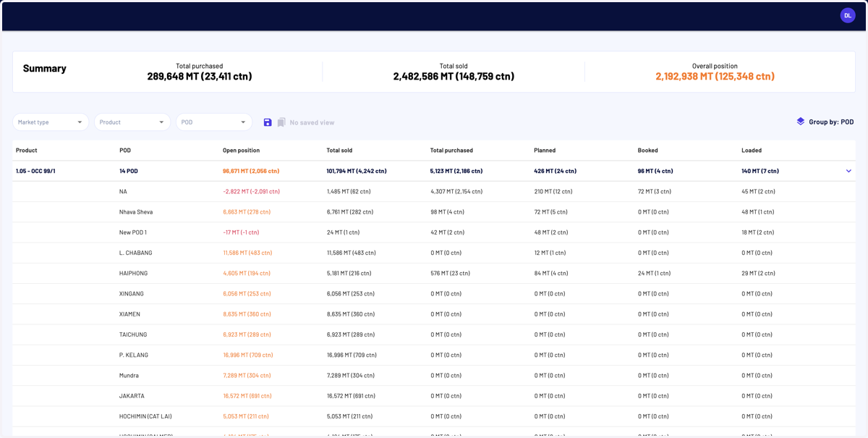Click the Loaded column header
Screen dimensions: 868x438
pos(752,151)
